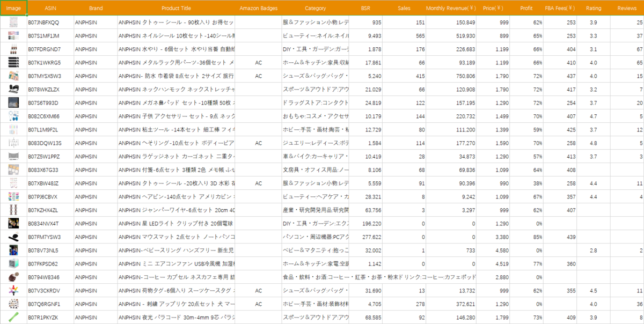Open product thumbnail for B0834NVX4T

coord(13,224)
